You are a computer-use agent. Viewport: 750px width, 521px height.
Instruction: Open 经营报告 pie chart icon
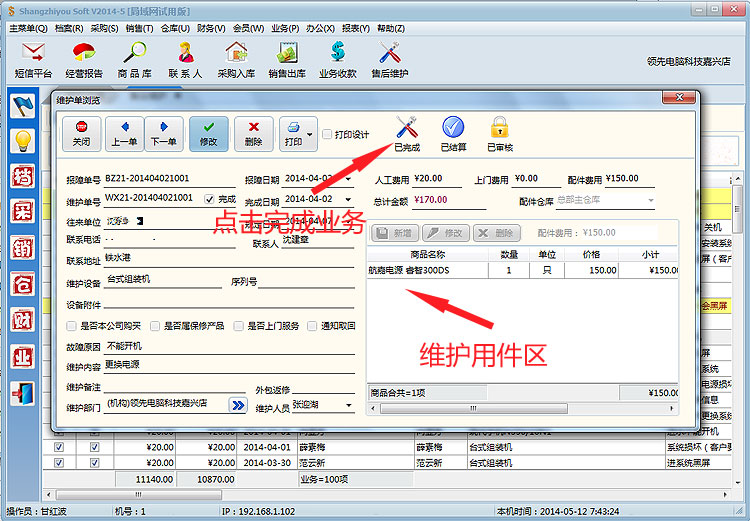84,59
